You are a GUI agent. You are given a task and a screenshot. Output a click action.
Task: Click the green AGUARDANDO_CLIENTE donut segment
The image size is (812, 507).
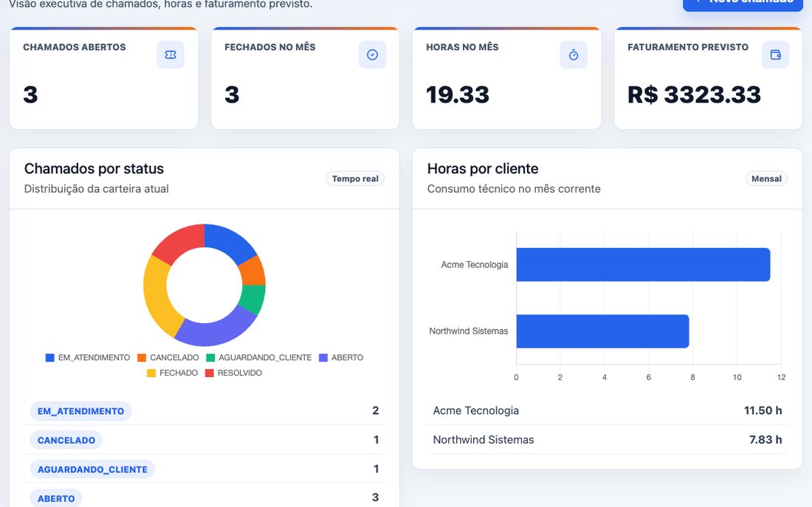(252, 299)
